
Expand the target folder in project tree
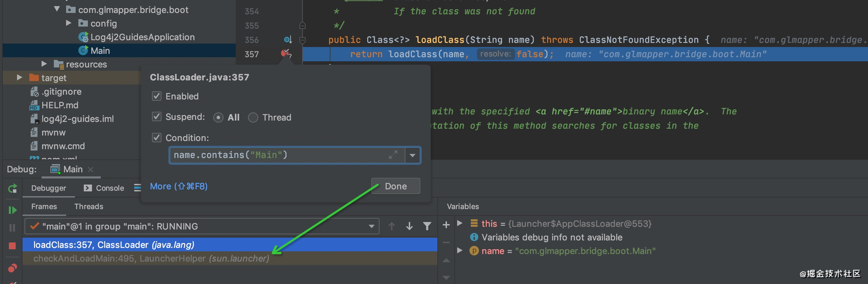pyautogui.click(x=19, y=78)
